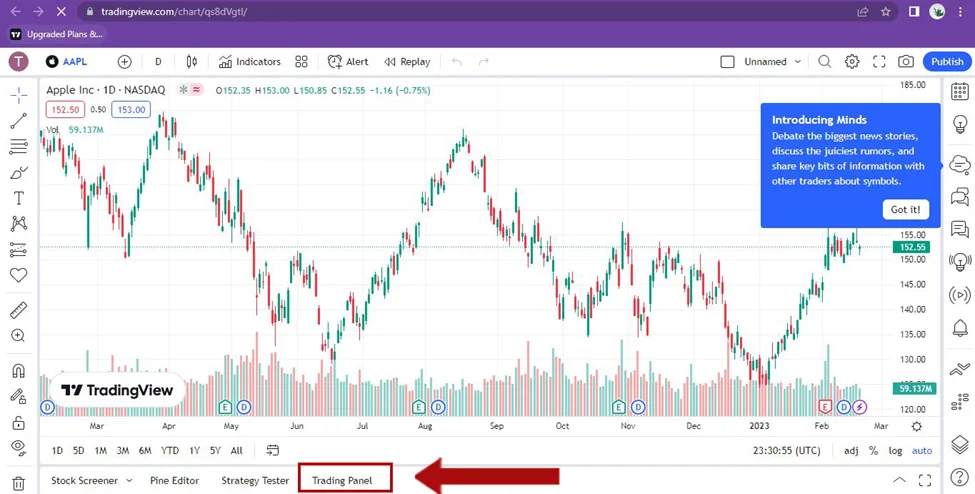This screenshot has width=975, height=494.
Task: Select the 5D time range
Action: tap(78, 450)
